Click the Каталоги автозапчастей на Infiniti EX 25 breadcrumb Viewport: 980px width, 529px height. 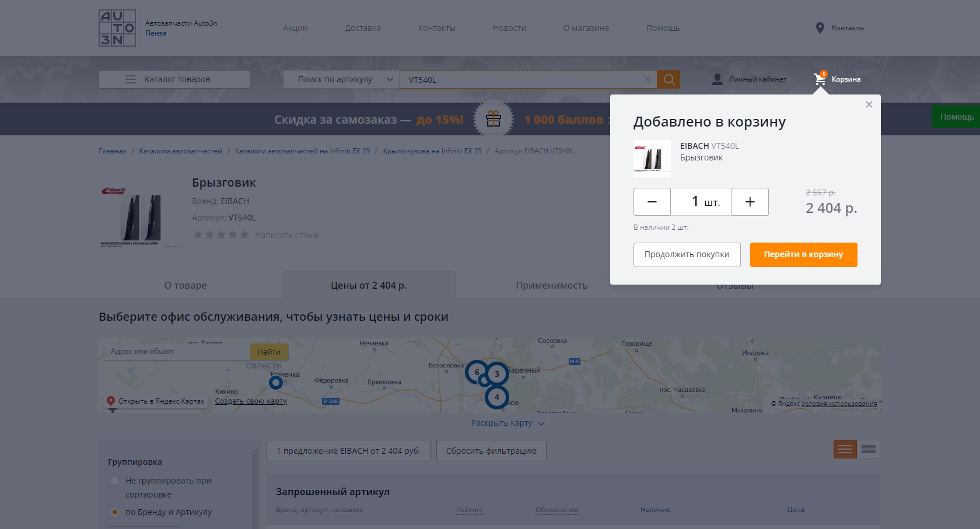(302, 151)
